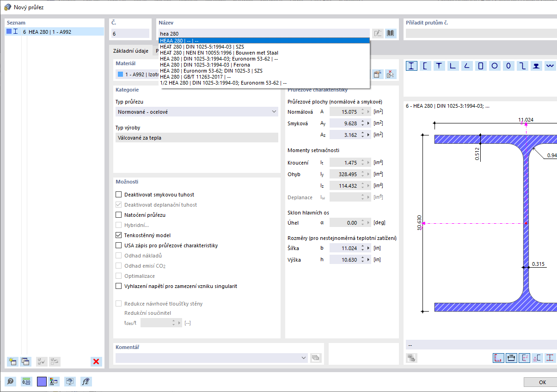Select the T-section shape icon
The width and height of the screenshot is (557, 392).
point(439,66)
